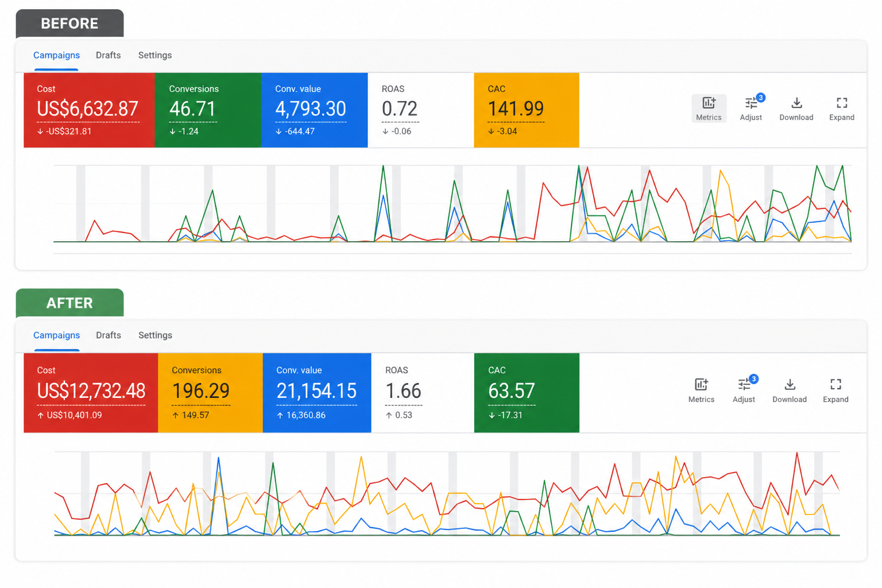Select the red Cost US$6,632.87 card

pos(89,110)
